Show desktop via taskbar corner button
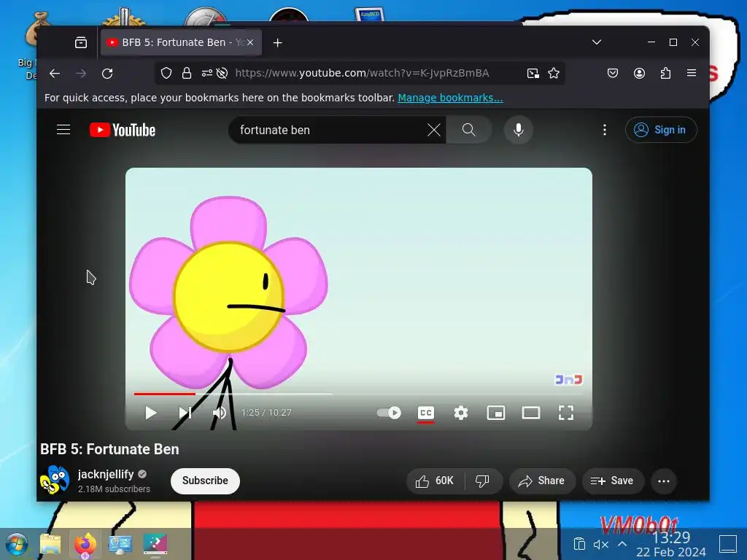The width and height of the screenshot is (747, 560). [x=728, y=544]
